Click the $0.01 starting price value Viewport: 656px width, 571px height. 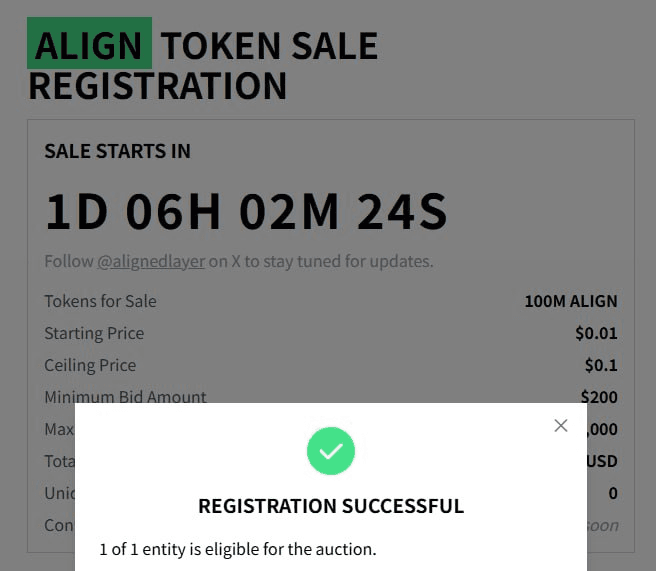tap(596, 333)
